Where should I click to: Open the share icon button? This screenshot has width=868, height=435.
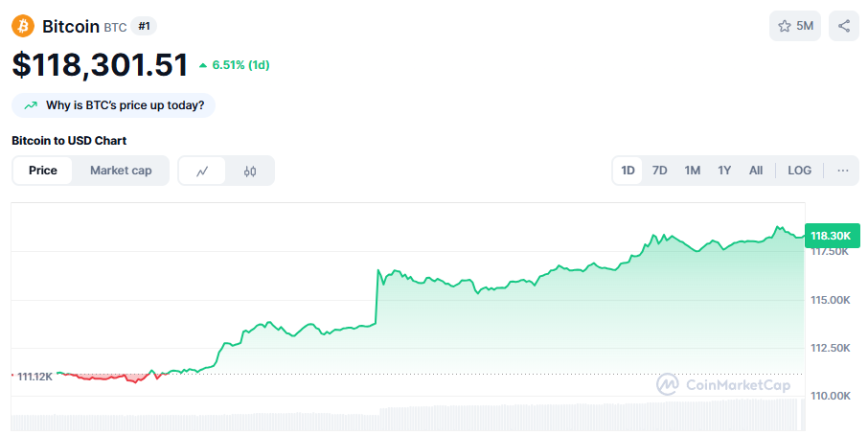point(844,26)
